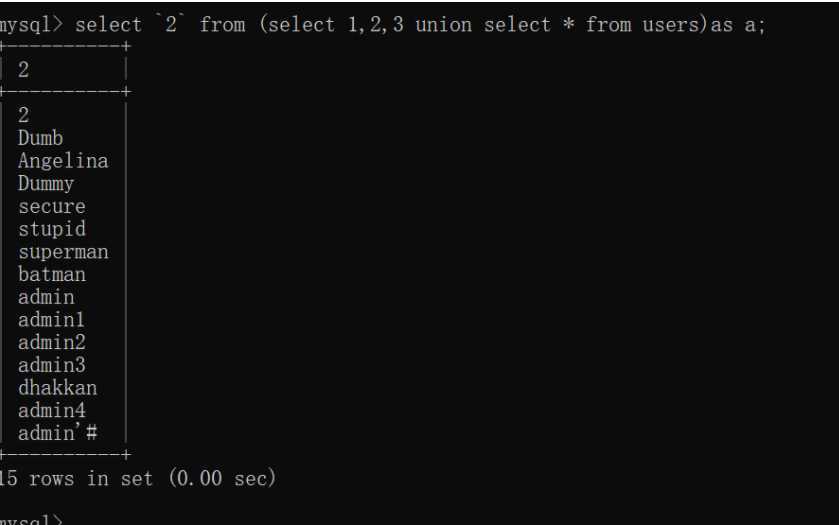839x525 pixels.
Task: Click the 'Dummy' result entry
Action: 46,184
